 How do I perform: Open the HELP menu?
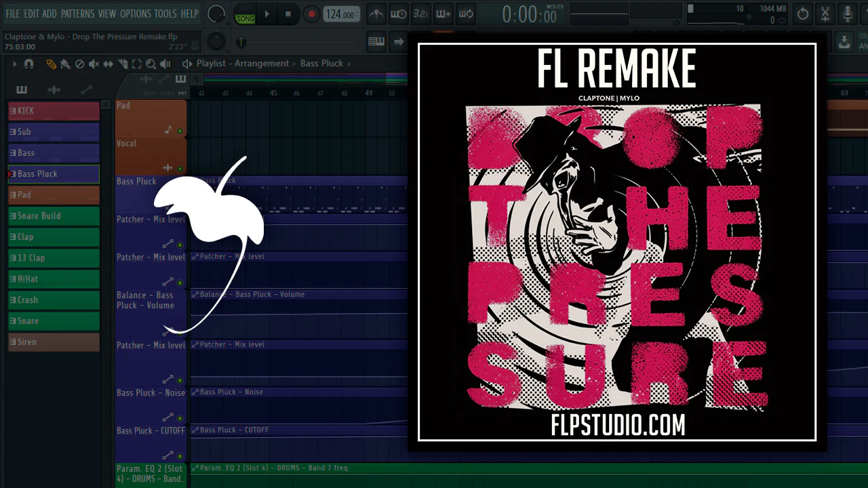(189, 14)
